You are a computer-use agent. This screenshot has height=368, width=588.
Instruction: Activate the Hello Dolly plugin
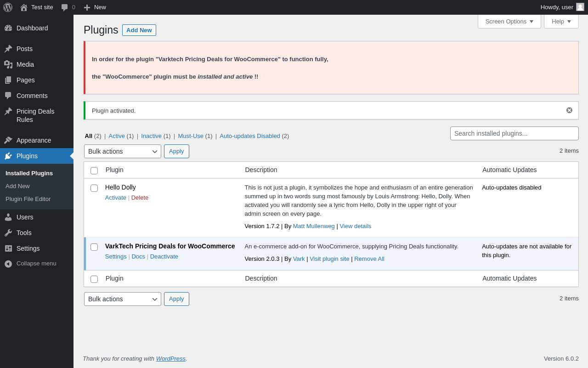click(x=116, y=198)
